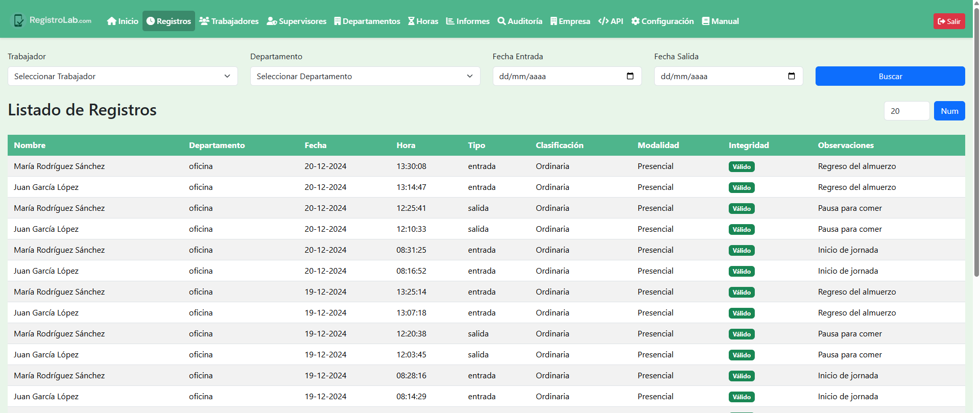Click the Nombre column header

click(x=30, y=145)
